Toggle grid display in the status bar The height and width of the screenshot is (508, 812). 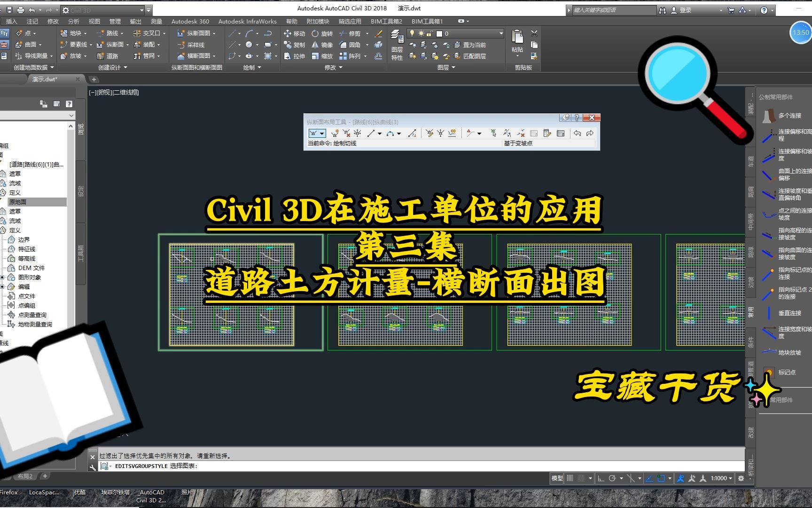pos(570,478)
